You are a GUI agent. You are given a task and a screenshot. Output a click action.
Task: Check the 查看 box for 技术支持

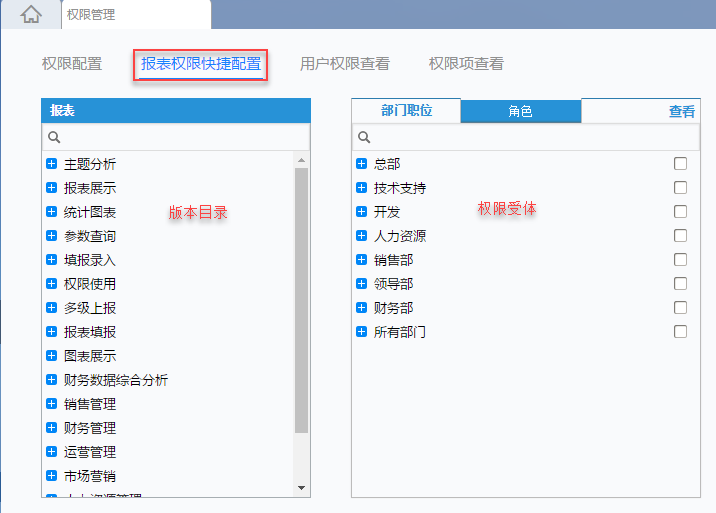[x=680, y=188]
